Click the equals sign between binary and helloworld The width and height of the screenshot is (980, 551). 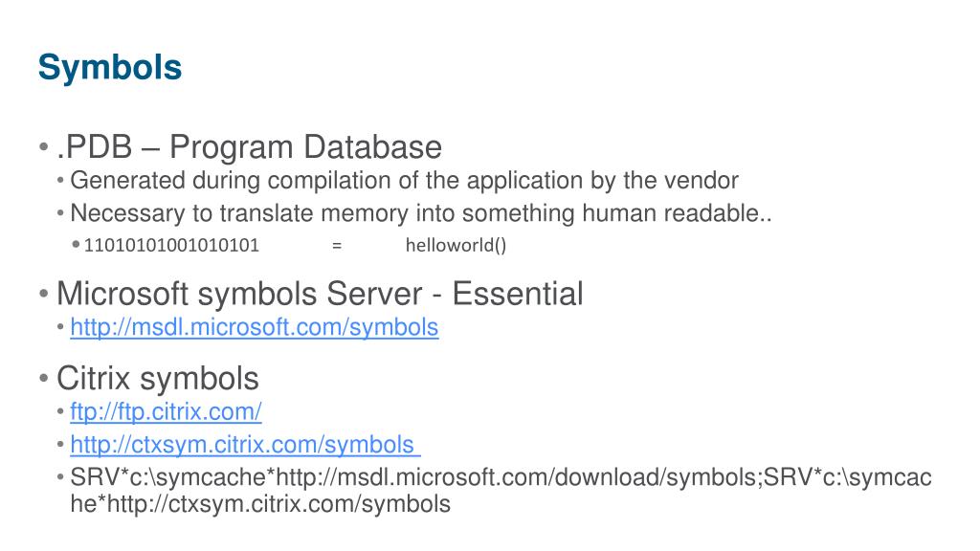click(337, 246)
